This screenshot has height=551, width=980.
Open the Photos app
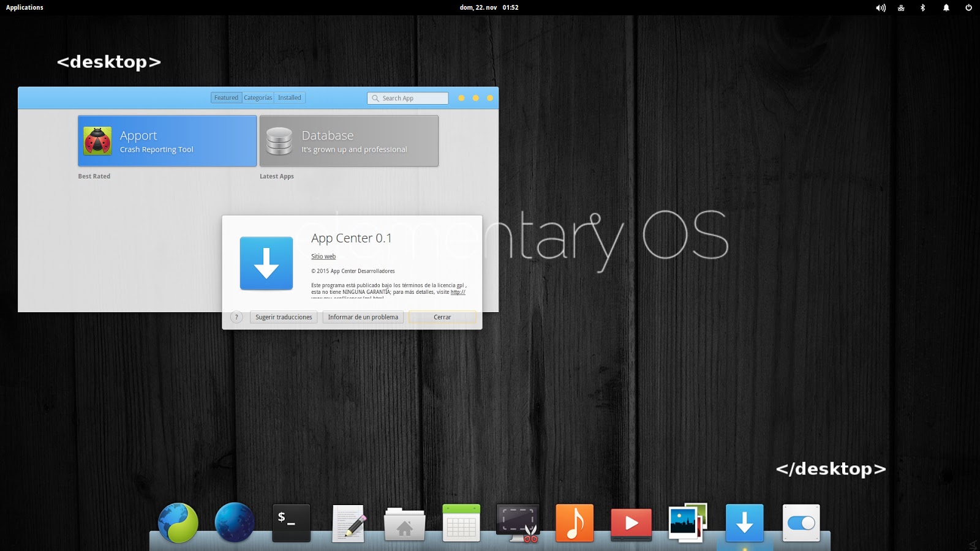point(687,523)
